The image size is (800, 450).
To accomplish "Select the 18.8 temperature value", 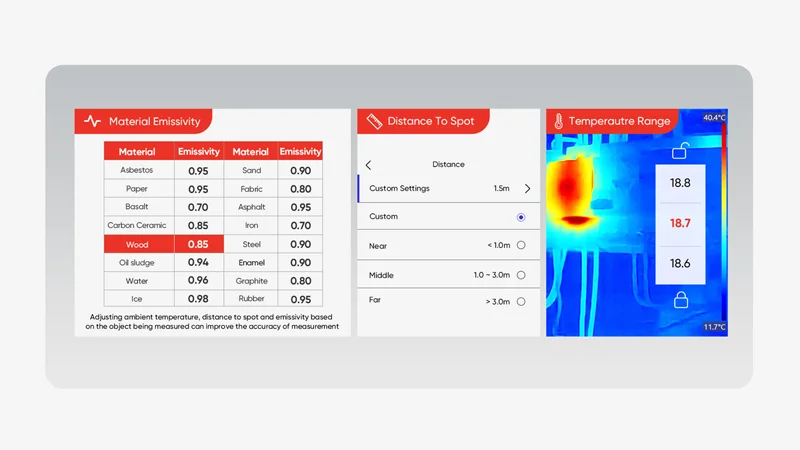I will pos(680,184).
